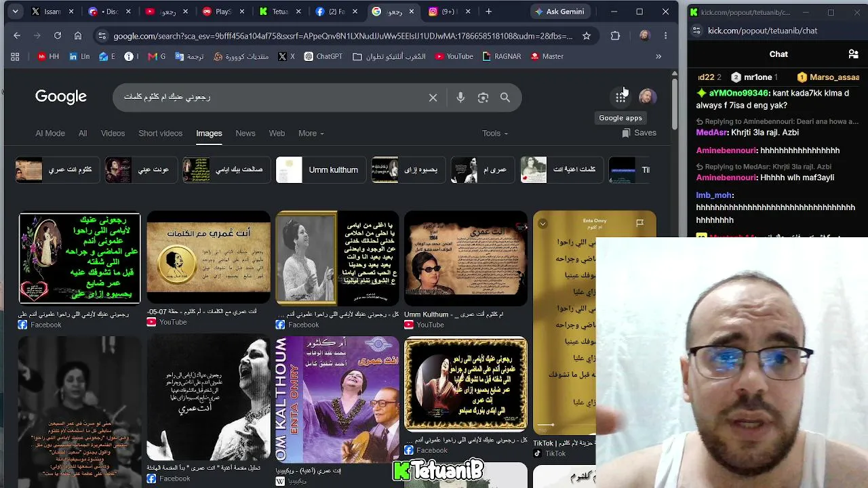
Task: Select the يحسبوه إزاى suggestion chip
Action: tap(408, 170)
